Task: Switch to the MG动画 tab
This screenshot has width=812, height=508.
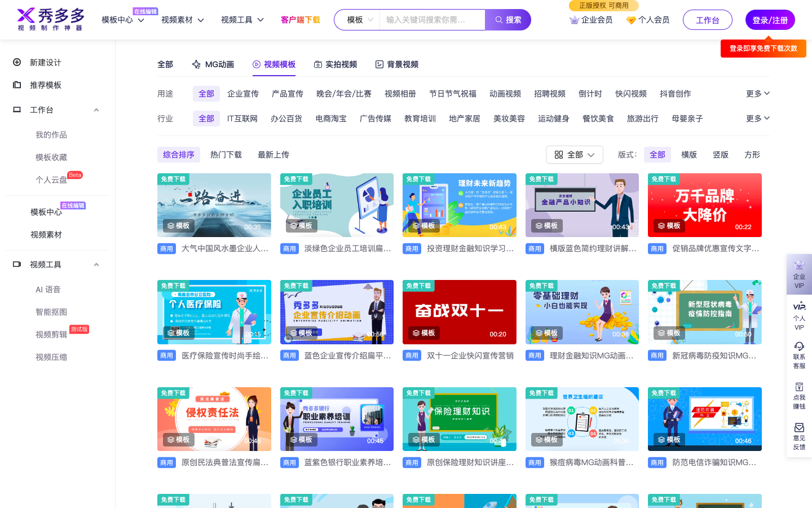Action: tap(213, 64)
